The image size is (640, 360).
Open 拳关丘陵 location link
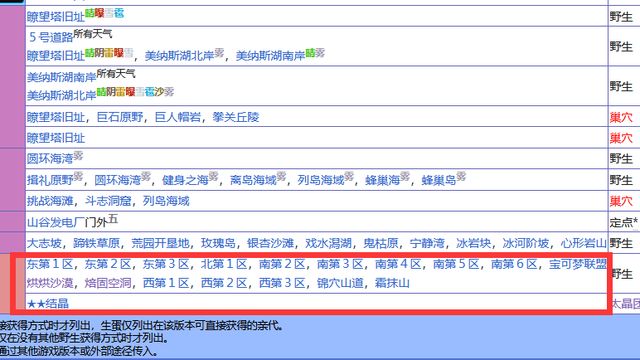(236, 118)
